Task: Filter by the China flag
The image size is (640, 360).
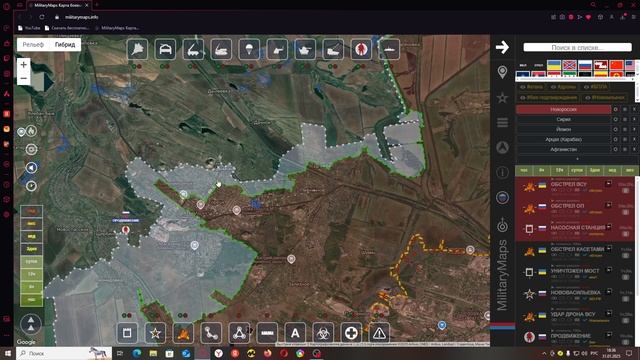Action: (616, 65)
